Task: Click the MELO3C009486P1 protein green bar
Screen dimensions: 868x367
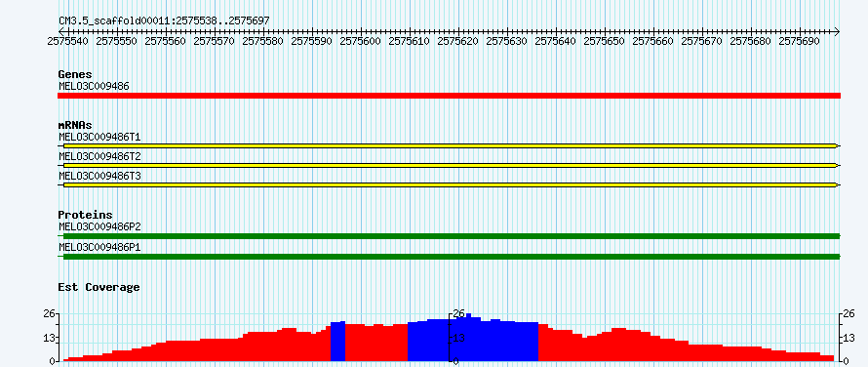Action: pyautogui.click(x=449, y=256)
